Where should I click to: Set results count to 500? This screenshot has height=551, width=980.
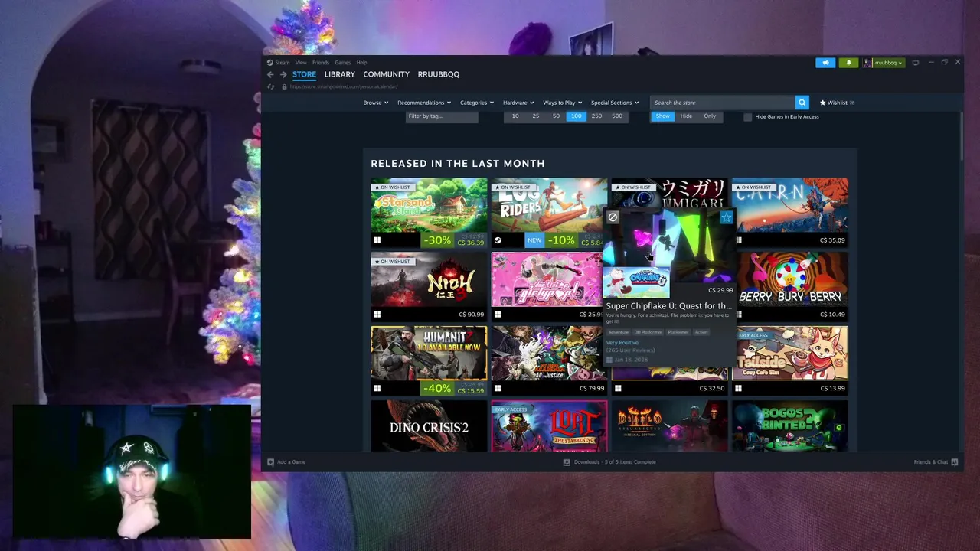point(617,116)
